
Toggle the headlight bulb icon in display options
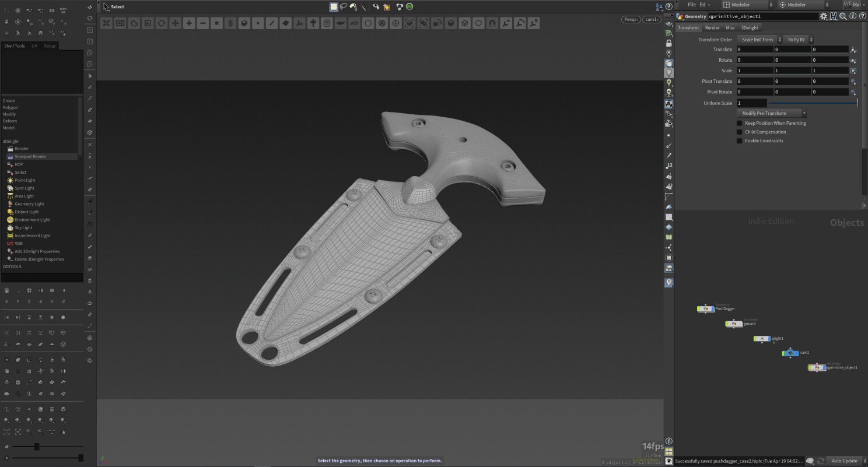coord(668,73)
